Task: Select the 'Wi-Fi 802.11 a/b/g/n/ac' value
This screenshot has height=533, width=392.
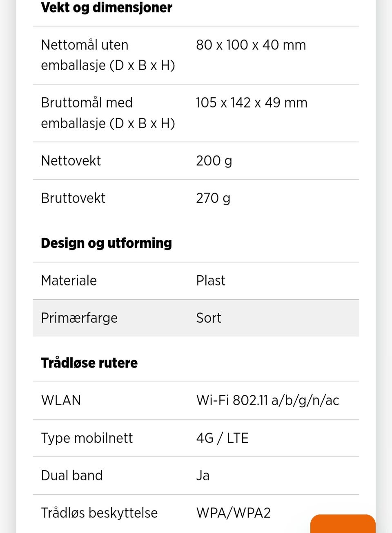Action: pos(267,401)
